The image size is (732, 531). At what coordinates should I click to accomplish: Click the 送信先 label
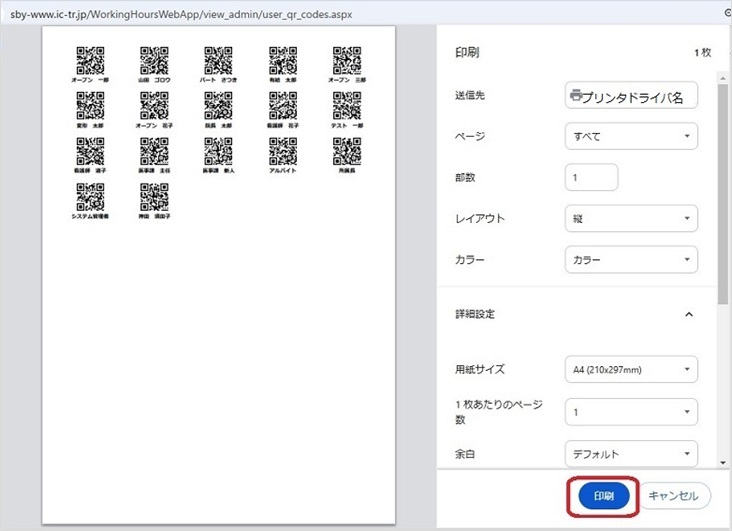tap(470, 95)
